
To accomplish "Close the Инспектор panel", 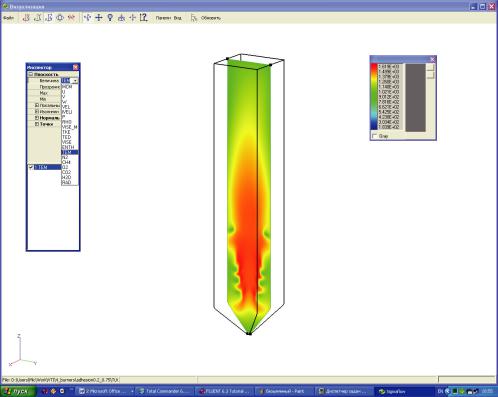I will tap(75, 67).
